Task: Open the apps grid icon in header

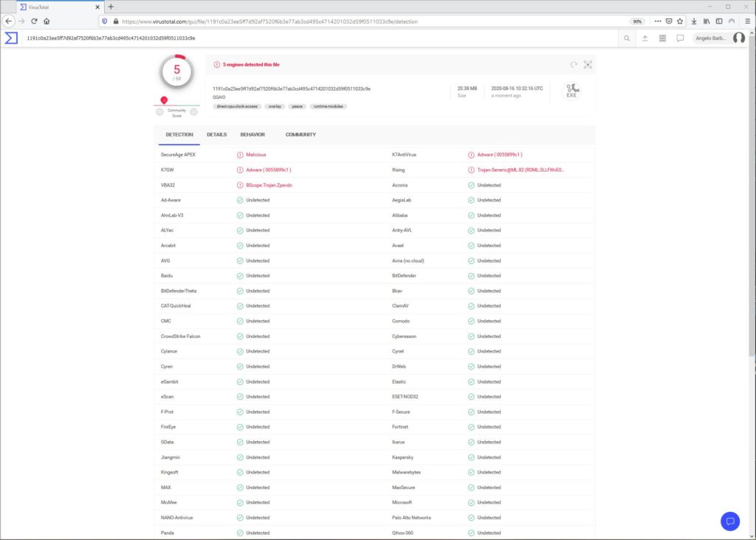Action: point(662,38)
